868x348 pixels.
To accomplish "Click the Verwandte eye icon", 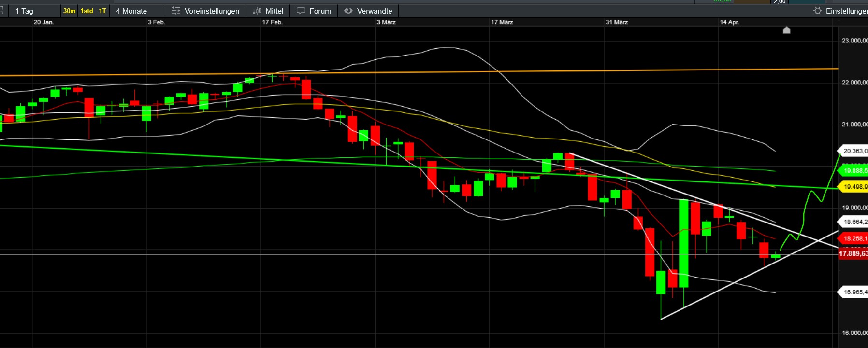I will click(x=348, y=11).
